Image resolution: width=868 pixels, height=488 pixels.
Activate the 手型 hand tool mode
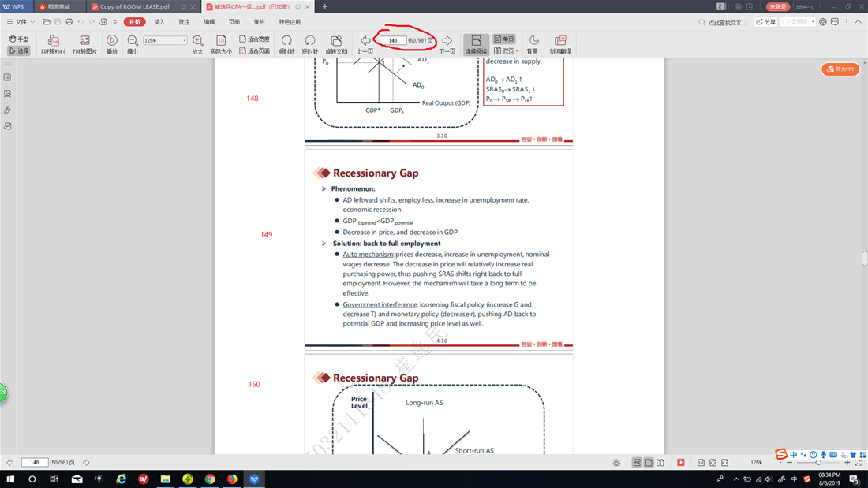19,39
